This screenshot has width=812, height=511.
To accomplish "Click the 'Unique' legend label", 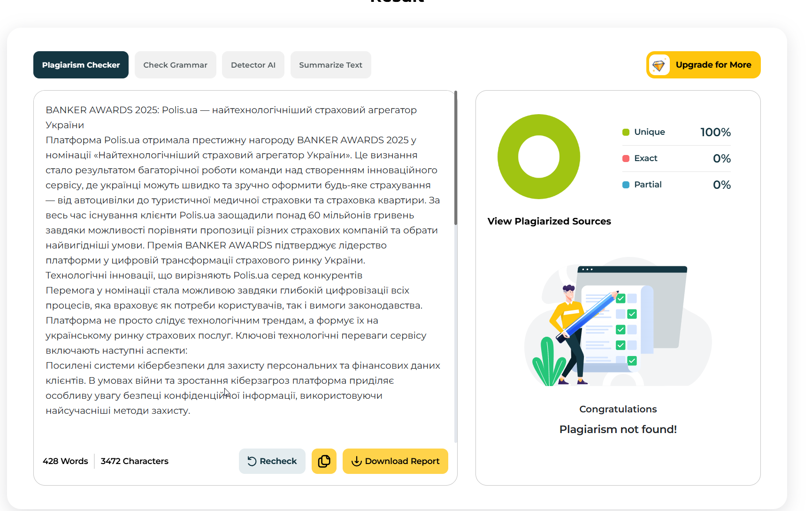I will [x=650, y=132].
